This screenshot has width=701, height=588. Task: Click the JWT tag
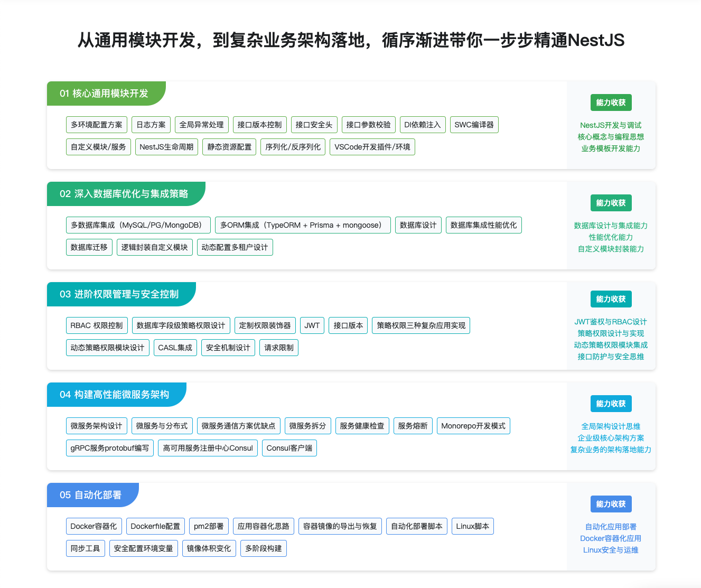[312, 325]
